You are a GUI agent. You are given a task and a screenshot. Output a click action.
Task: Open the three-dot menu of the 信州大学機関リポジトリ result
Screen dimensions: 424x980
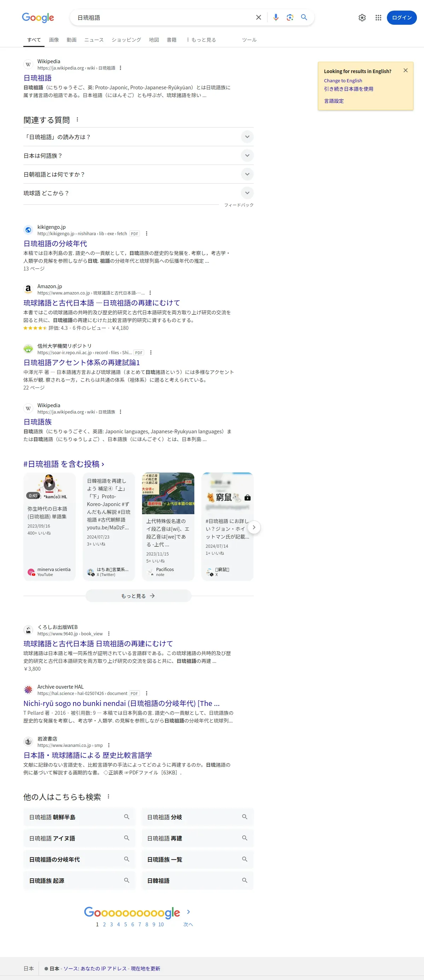(151, 353)
